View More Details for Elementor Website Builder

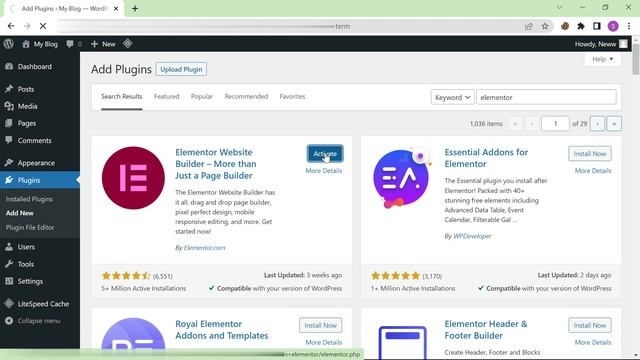(x=324, y=171)
